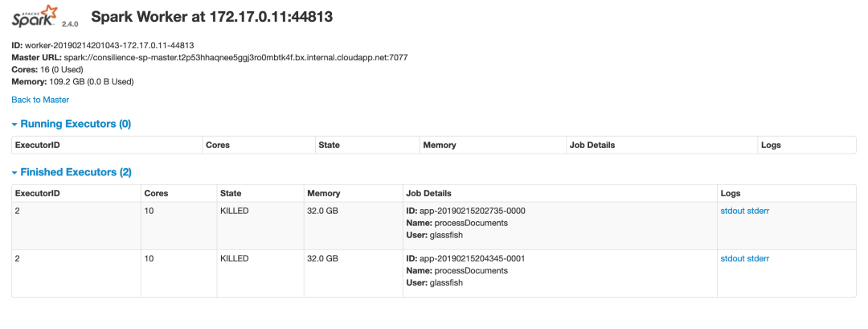
Task: Click Logs header in Running Executors table
Action: tap(771, 146)
